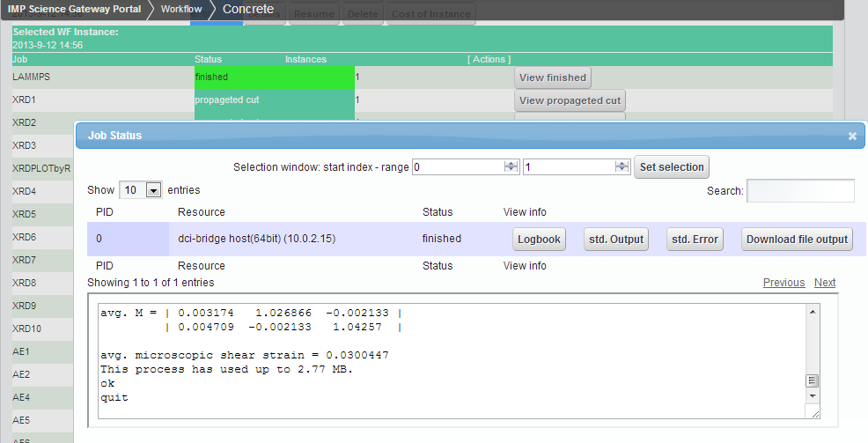Go to the Next page link
This screenshot has width=868, height=443.
825,283
